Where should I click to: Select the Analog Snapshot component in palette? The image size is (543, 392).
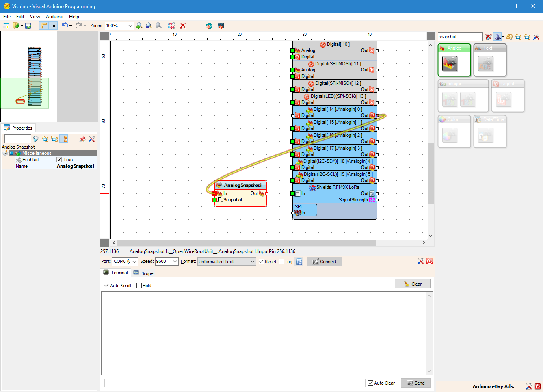[x=450, y=64]
